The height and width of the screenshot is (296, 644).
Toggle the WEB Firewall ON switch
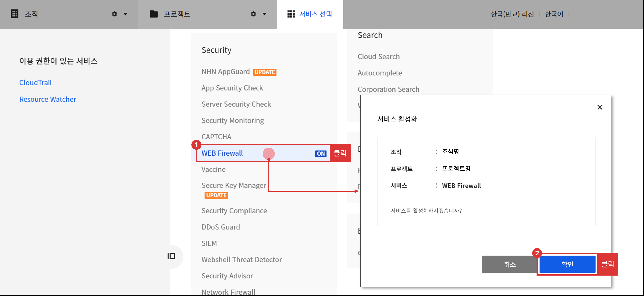(x=321, y=153)
